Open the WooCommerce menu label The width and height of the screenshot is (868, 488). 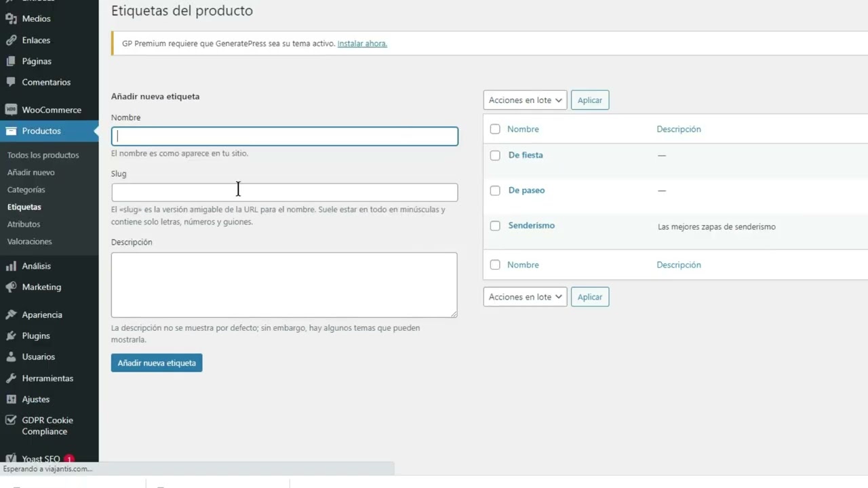point(52,110)
